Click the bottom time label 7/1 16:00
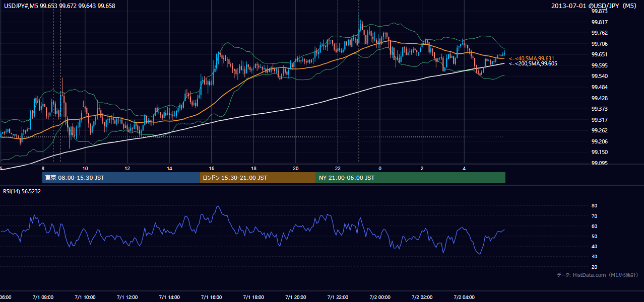This screenshot has height=302, width=644. (212, 297)
